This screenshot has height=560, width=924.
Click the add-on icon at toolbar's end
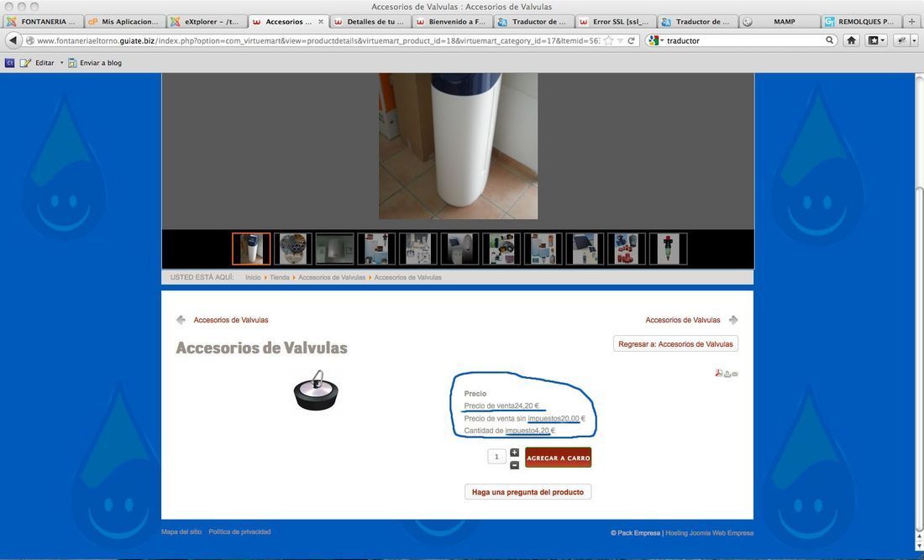click(902, 40)
